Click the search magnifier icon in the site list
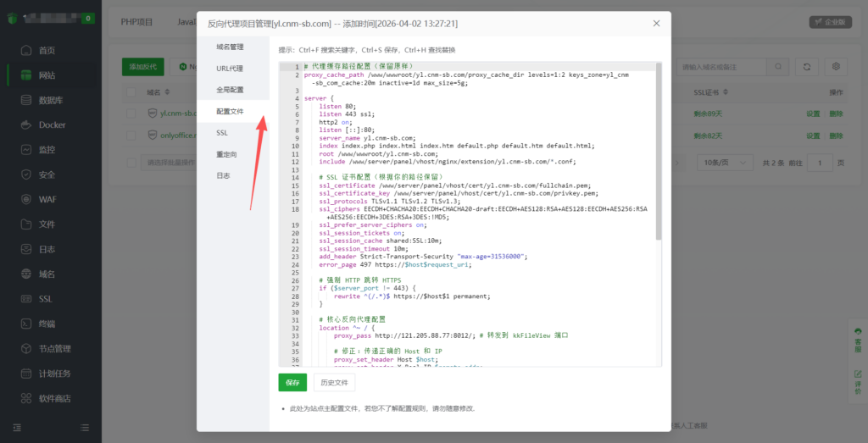Image resolution: width=868 pixels, height=443 pixels. [x=778, y=66]
